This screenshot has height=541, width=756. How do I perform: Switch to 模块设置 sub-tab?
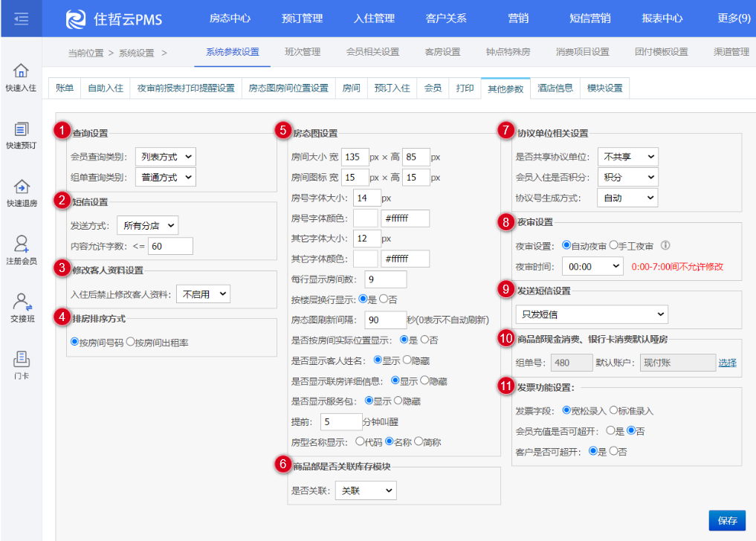[604, 88]
